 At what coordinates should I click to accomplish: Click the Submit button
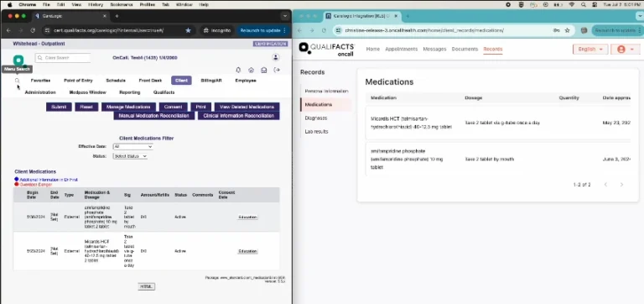click(59, 107)
